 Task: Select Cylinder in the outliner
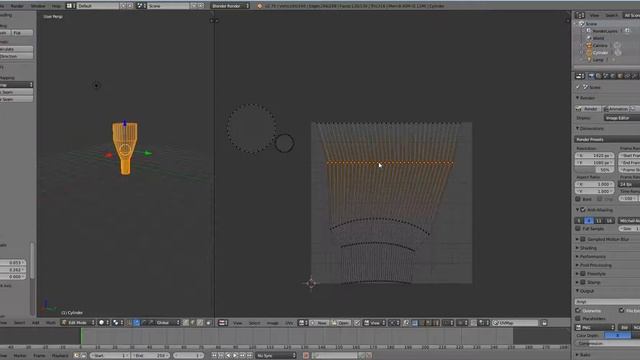[x=600, y=53]
